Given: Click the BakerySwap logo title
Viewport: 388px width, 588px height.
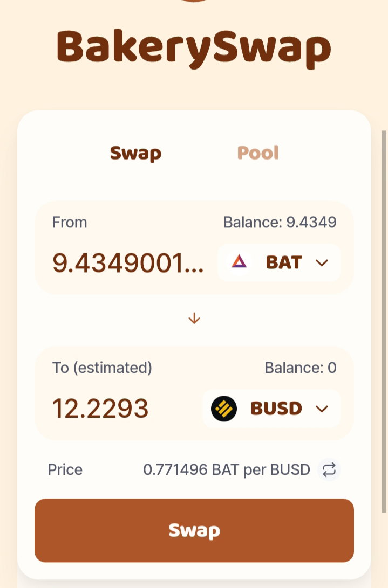Looking at the screenshot, I should 194,49.
